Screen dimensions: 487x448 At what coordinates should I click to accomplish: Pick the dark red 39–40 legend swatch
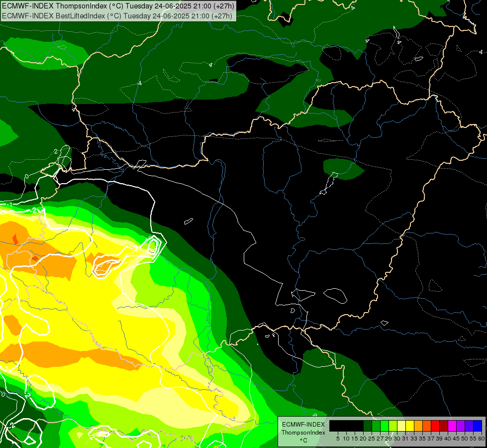pos(444,426)
